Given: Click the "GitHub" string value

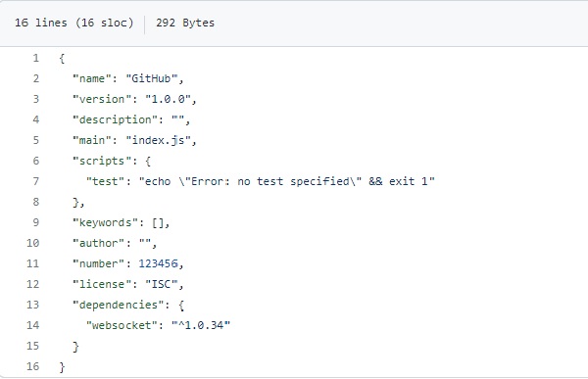Looking at the screenshot, I should [152, 78].
